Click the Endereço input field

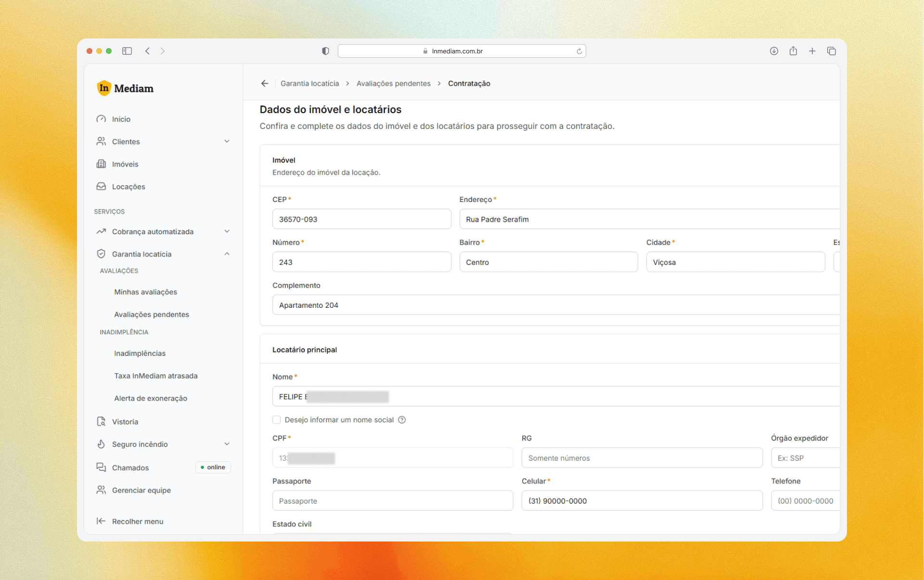coord(650,219)
